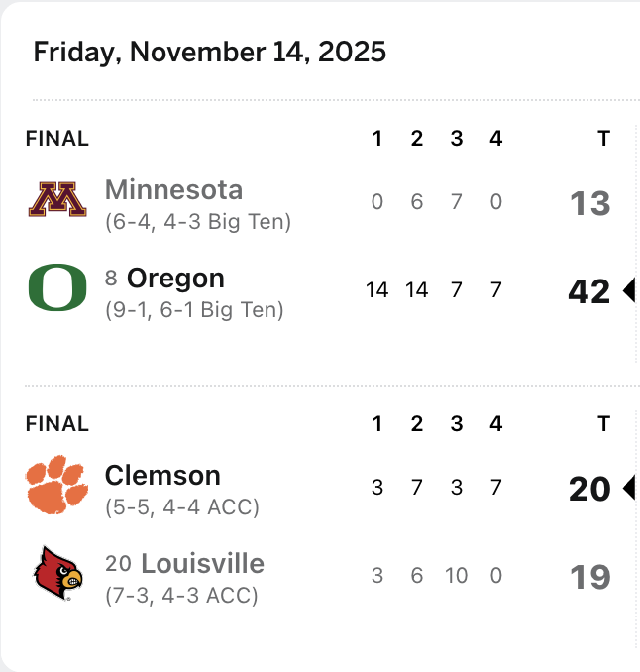Image resolution: width=640 pixels, height=672 pixels.
Task: Open the Minnesota team link
Action: (x=173, y=189)
